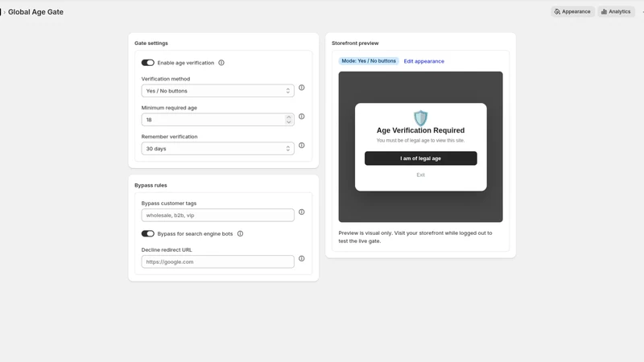Click the Age Verification Required heading
Screen dimensions: 644x362
click(x=420, y=130)
